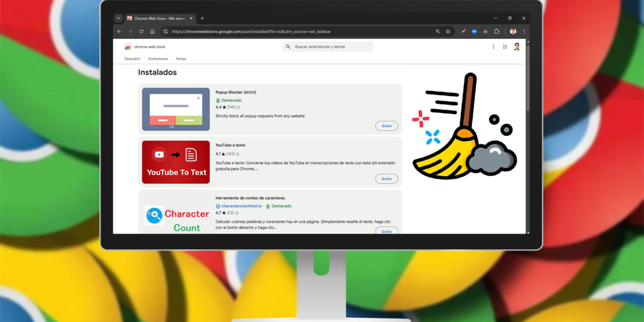Open the Google apps grid launcher

pyautogui.click(x=505, y=47)
